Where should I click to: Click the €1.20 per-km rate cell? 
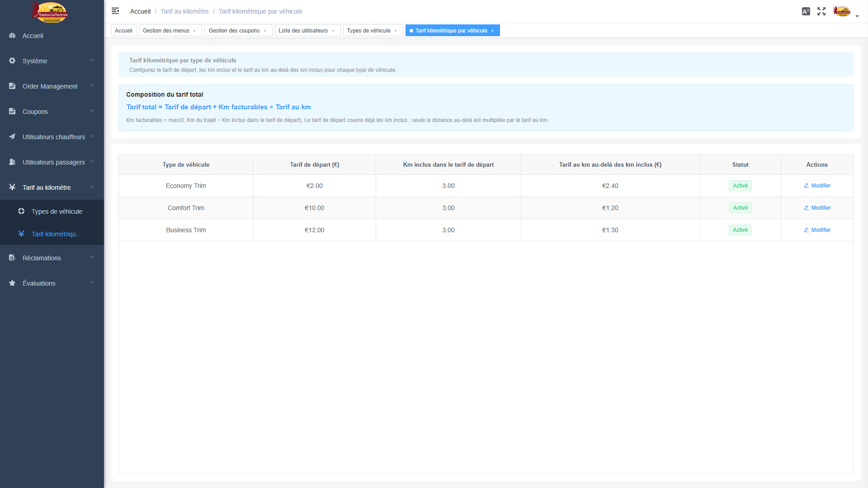pyautogui.click(x=610, y=208)
